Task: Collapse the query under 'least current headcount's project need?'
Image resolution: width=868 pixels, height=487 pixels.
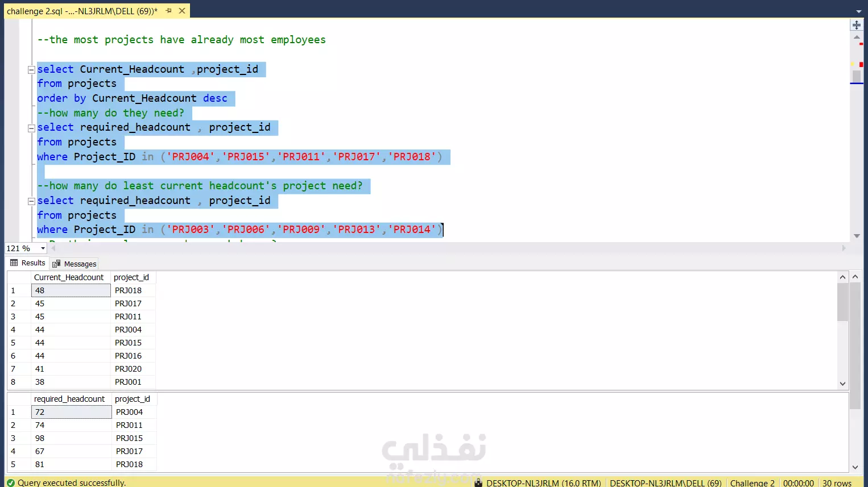Action: tap(31, 201)
